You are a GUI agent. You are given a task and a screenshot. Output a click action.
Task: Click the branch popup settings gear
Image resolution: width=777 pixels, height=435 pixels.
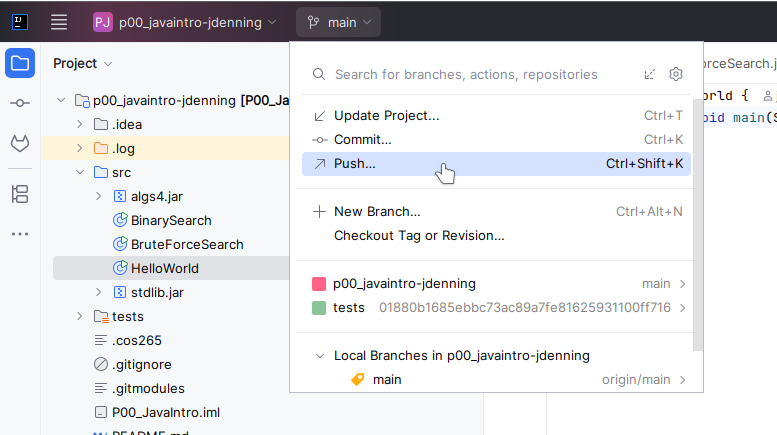pyautogui.click(x=676, y=74)
